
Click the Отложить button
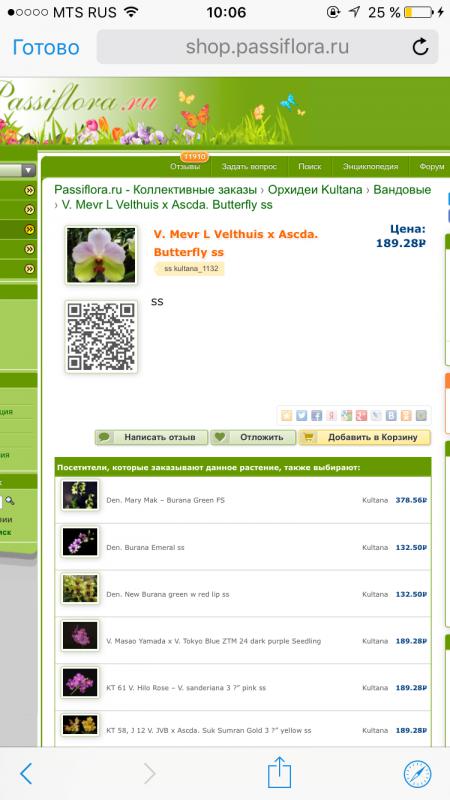coord(254,437)
